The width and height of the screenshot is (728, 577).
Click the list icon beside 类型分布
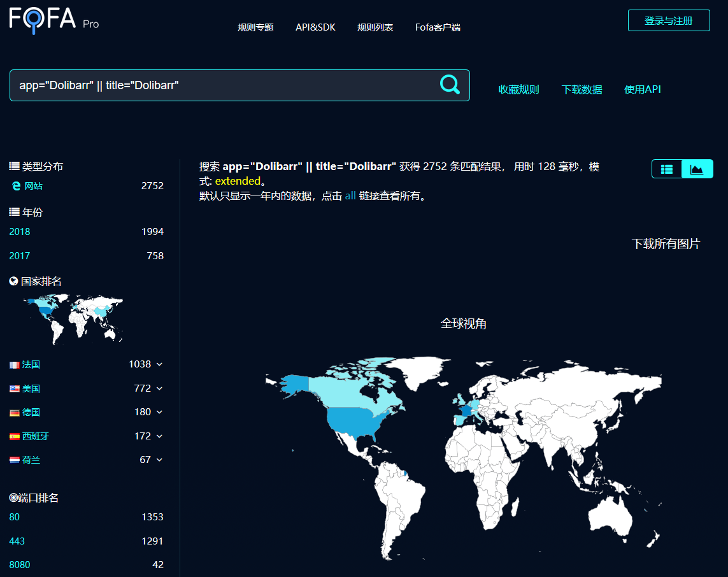15,166
